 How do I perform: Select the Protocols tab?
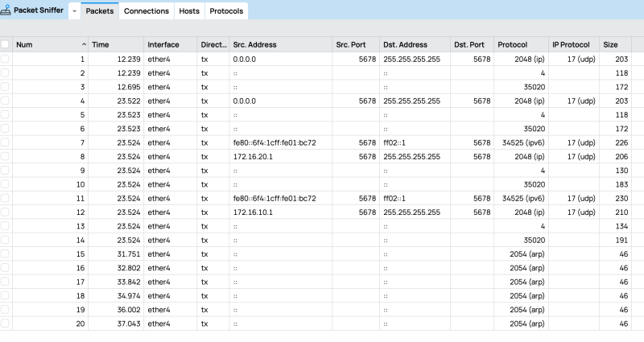point(225,11)
